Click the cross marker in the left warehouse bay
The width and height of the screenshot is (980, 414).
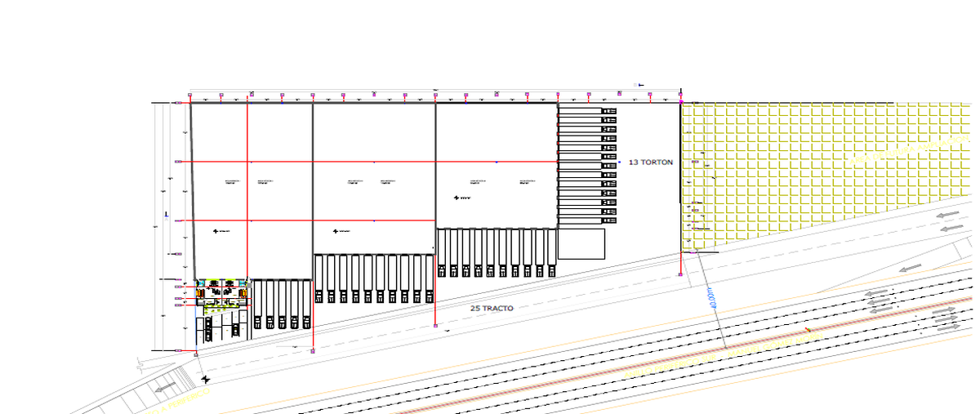coord(216,231)
